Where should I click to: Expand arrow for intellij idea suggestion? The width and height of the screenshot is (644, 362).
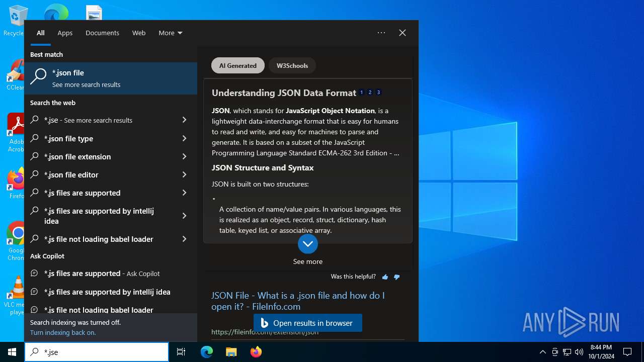[184, 216]
